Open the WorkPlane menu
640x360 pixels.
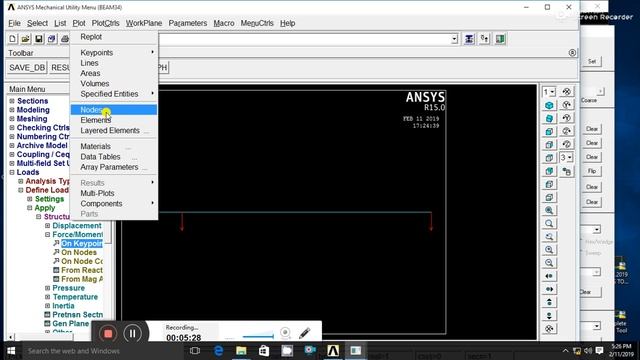(x=144, y=23)
